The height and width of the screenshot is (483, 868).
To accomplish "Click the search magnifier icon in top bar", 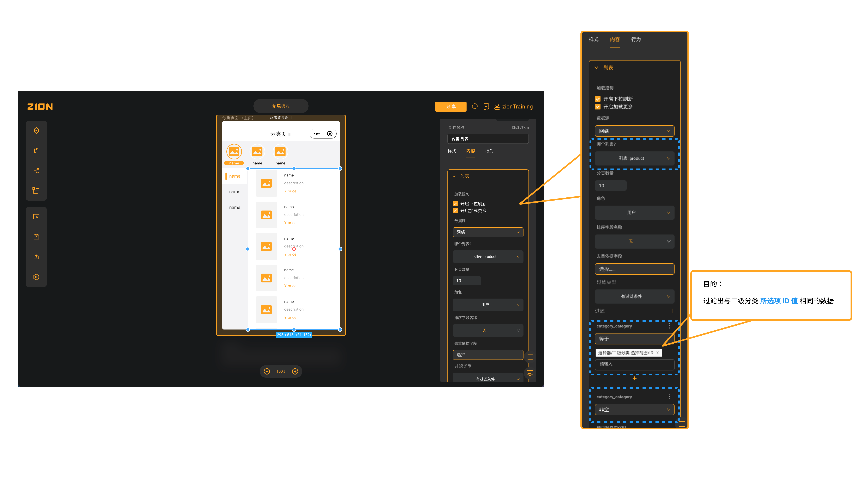I will coord(475,106).
